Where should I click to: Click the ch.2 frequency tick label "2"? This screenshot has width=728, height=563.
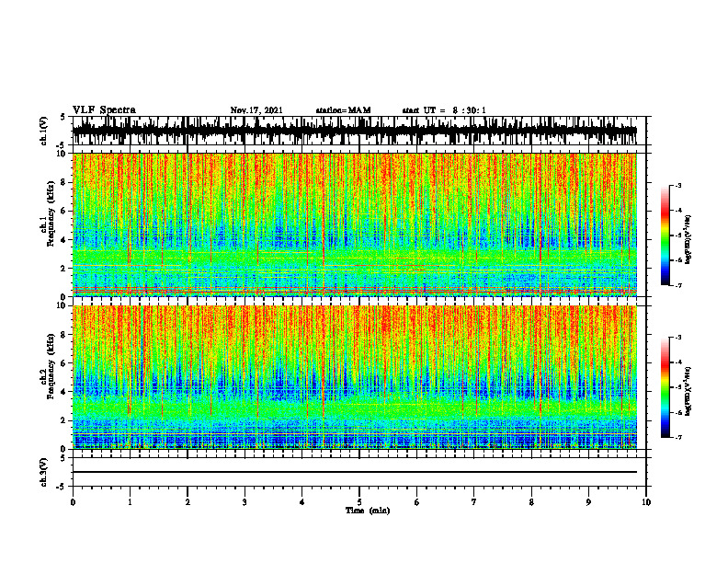tap(64, 420)
